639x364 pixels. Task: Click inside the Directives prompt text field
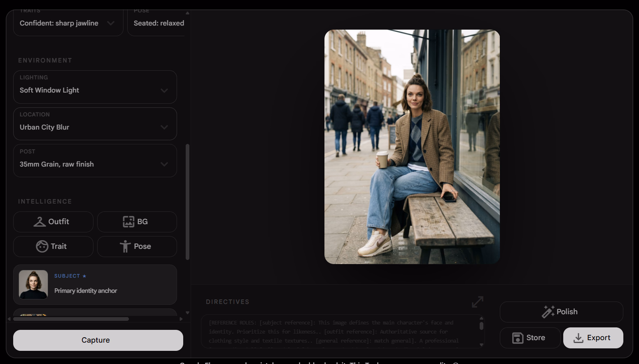point(340,332)
